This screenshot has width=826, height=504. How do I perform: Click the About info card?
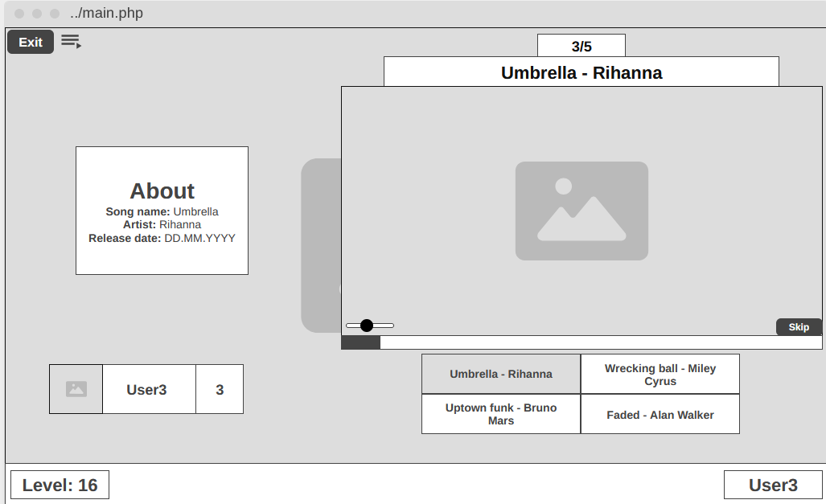162,211
